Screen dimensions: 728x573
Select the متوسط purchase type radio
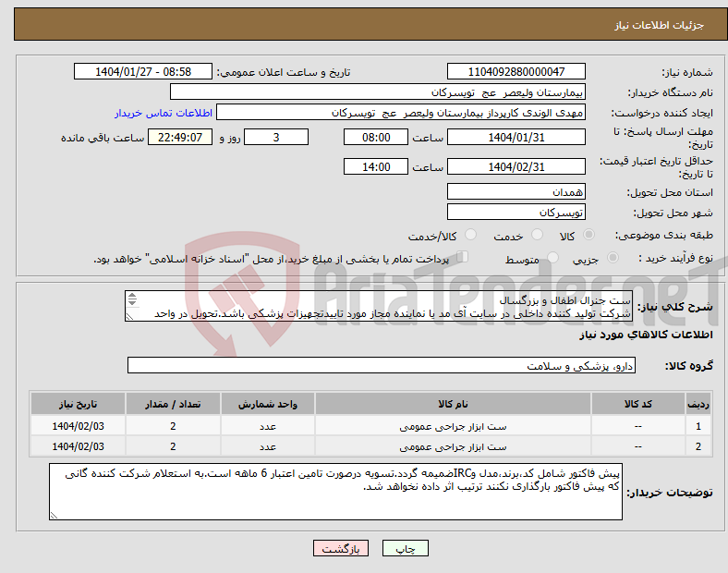click(x=552, y=258)
